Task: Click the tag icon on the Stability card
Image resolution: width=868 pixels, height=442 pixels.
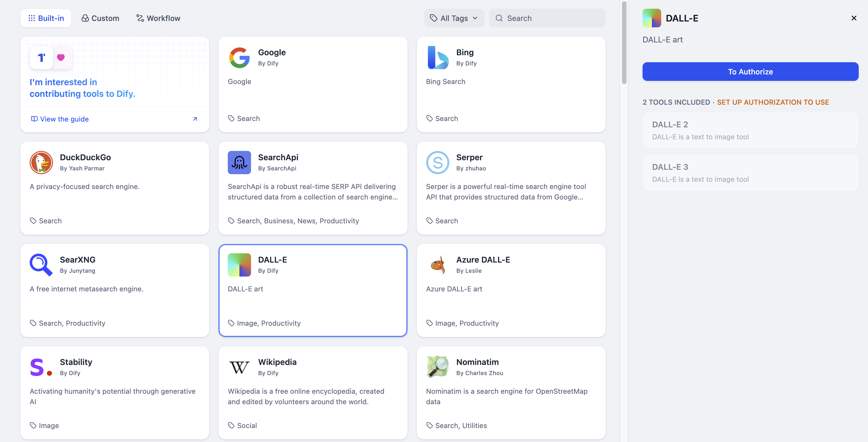Action: tap(33, 425)
